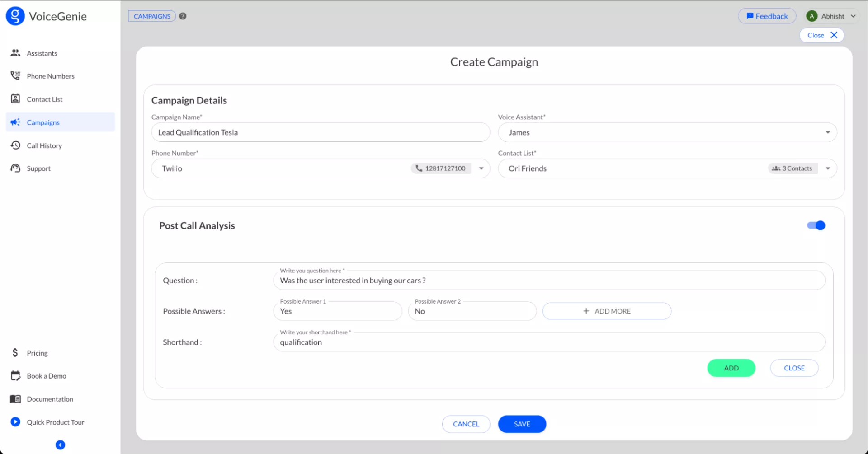The height and width of the screenshot is (454, 868).
Task: Open the help question mark icon
Action: (183, 16)
